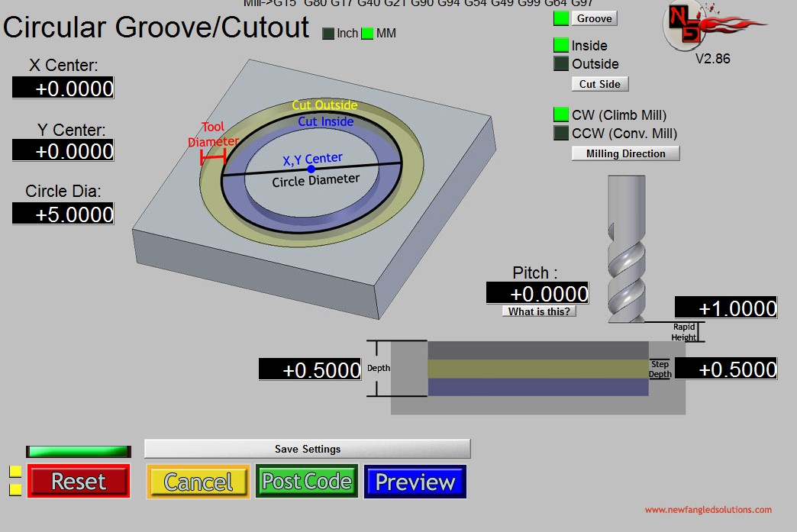This screenshot has width=797, height=532.
Task: Select CW (Climb Mill) indicator
Action: tap(561, 115)
